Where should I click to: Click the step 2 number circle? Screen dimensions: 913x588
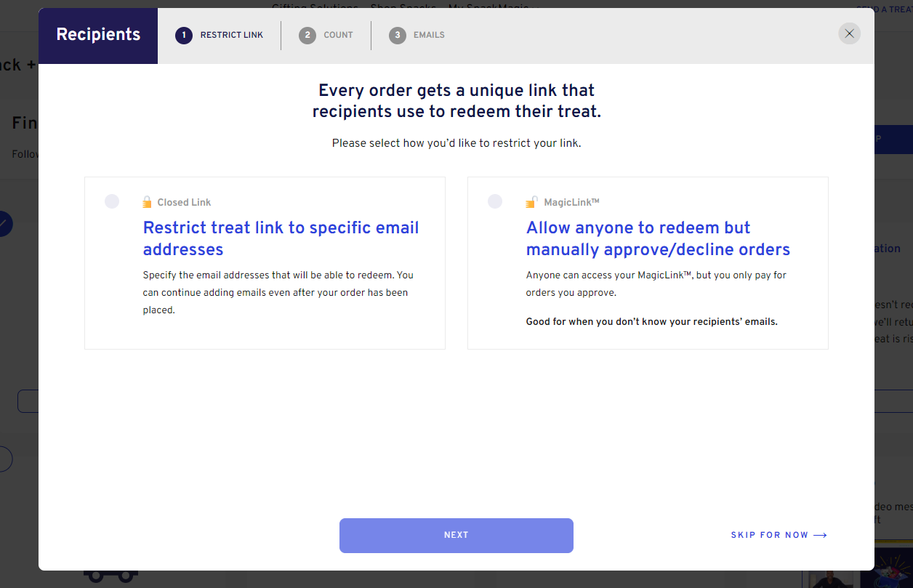(x=307, y=35)
